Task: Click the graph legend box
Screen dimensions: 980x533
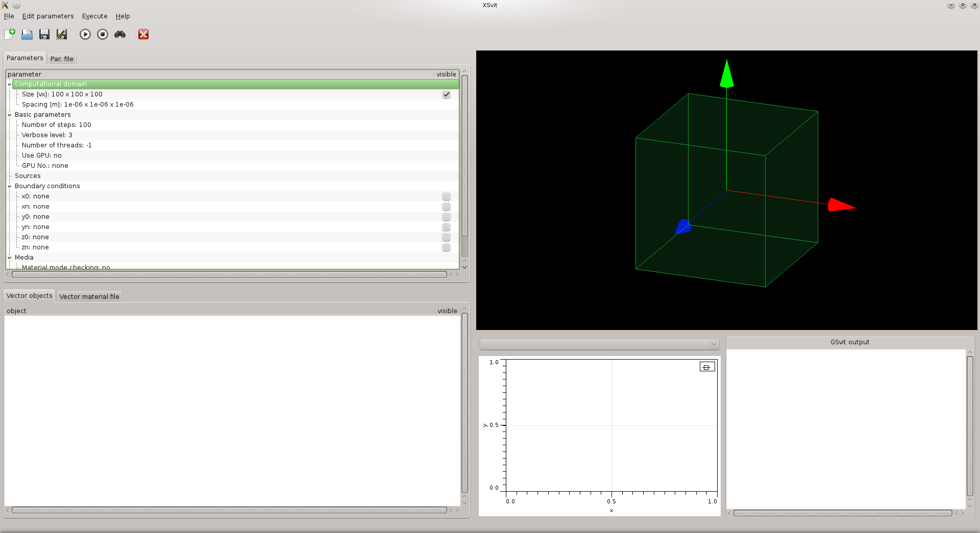Action: click(707, 367)
